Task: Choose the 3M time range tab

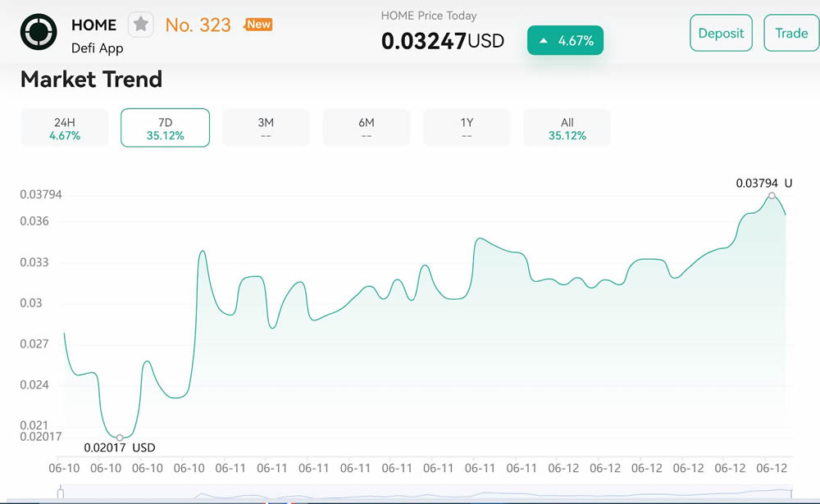Action: (266, 128)
